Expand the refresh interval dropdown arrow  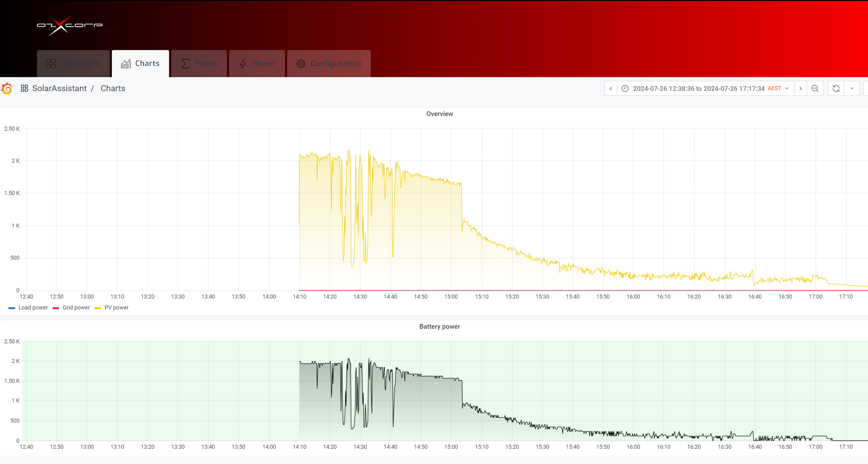coord(851,88)
